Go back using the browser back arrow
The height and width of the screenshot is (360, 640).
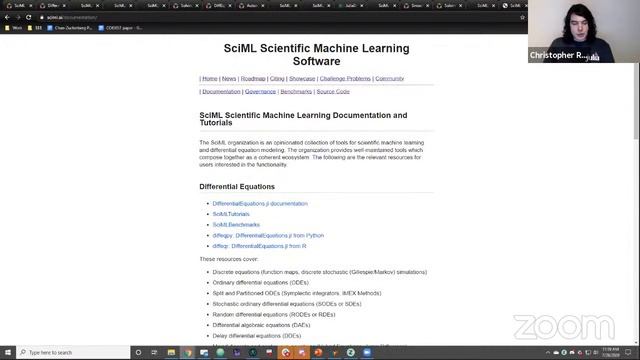(7, 18)
